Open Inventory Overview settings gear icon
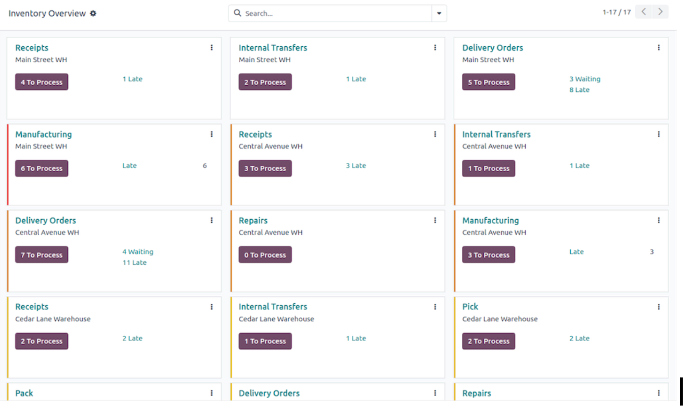 [94, 13]
